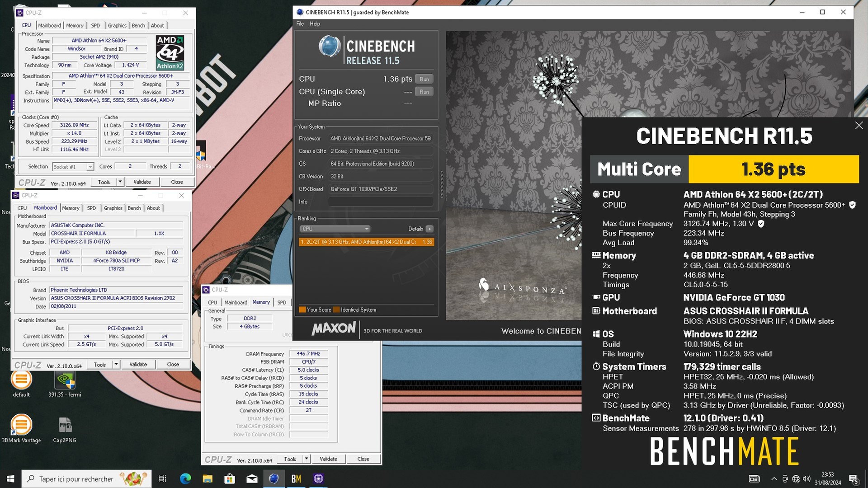Open the default desktop shortcut icon
This screenshot has height=488, width=868.
click(x=21, y=384)
